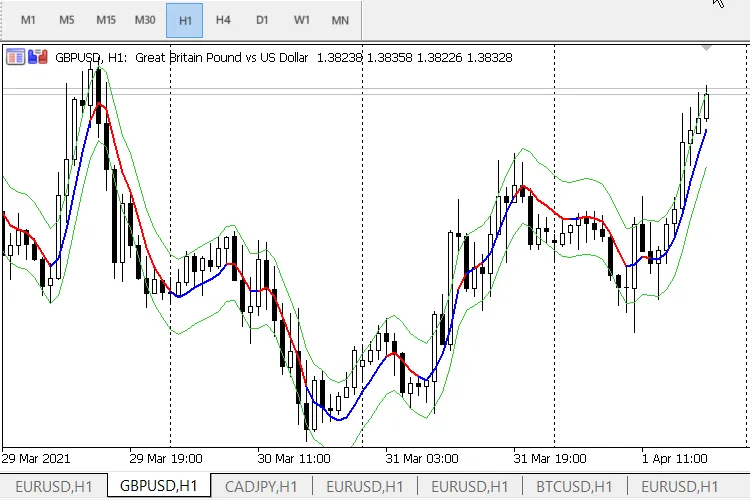This screenshot has width=750, height=500.
Task: Open the leftmost EURUSD,H1 chart tab
Action: [x=53, y=486]
